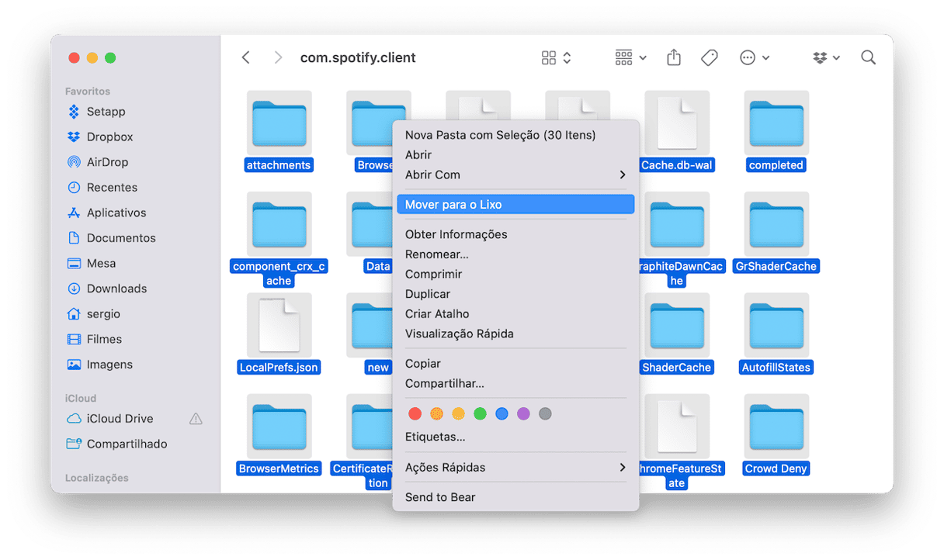This screenshot has width=944, height=560.
Task: Choose Visualização Rápida
Action: pos(515,334)
